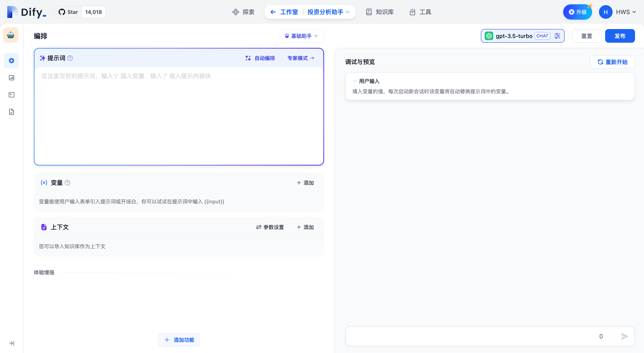Select the orchestration gear icon in sidebar

click(x=12, y=61)
